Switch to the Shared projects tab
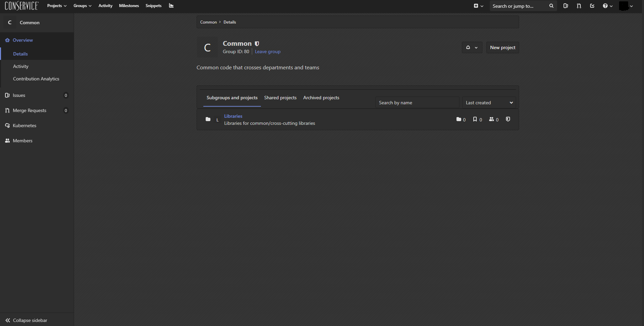Image resolution: width=644 pixels, height=326 pixels. pyautogui.click(x=280, y=98)
